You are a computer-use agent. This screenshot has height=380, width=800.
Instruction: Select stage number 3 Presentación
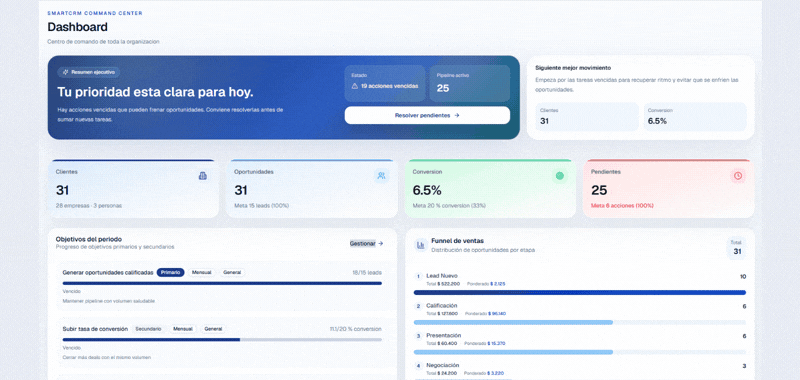(418, 336)
